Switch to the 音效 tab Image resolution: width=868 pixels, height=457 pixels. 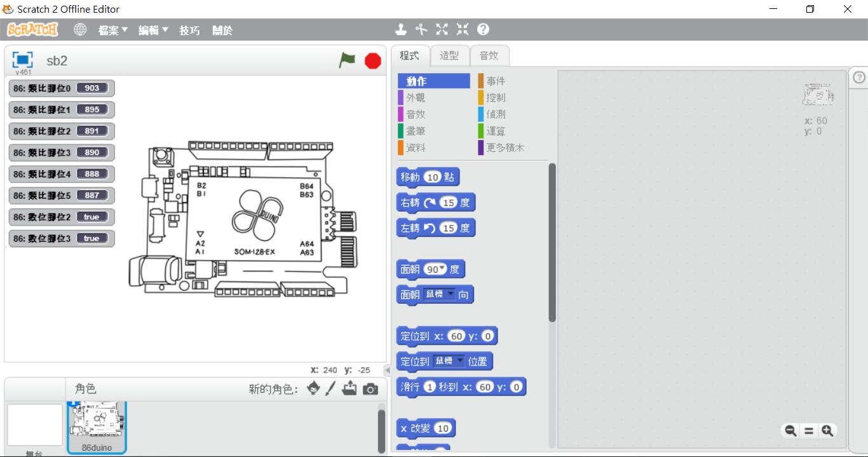pos(489,55)
